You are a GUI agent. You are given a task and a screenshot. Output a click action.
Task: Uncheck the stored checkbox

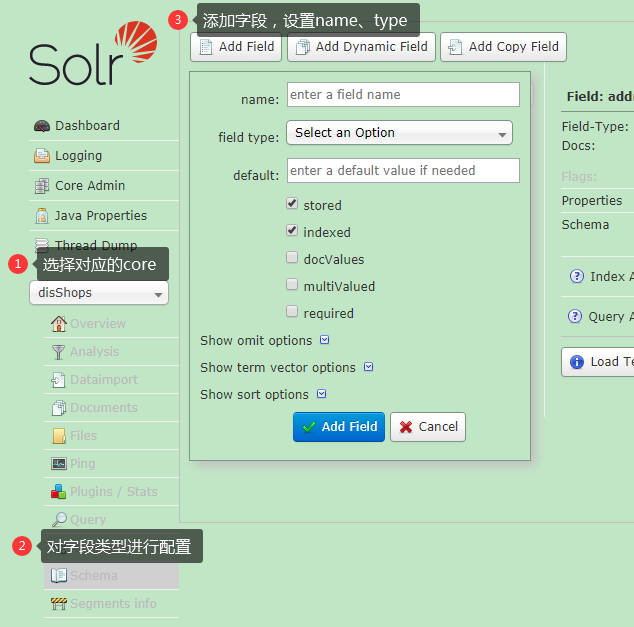[x=292, y=203]
